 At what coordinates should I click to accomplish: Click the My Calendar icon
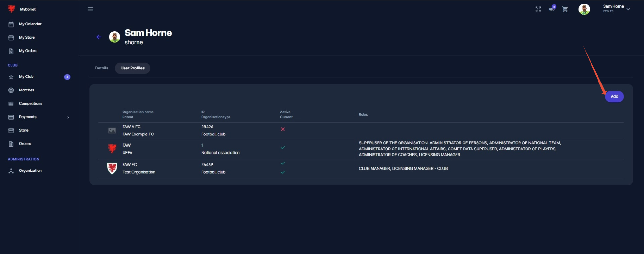pyautogui.click(x=11, y=24)
